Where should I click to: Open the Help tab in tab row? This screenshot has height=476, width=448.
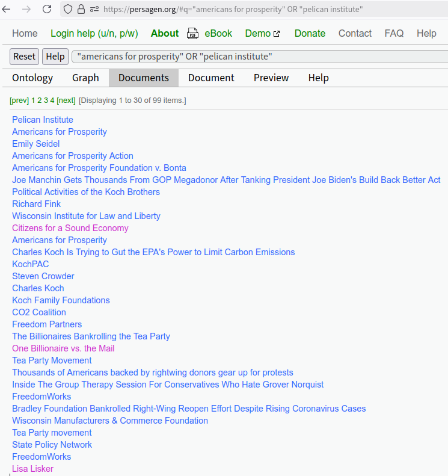(319, 78)
